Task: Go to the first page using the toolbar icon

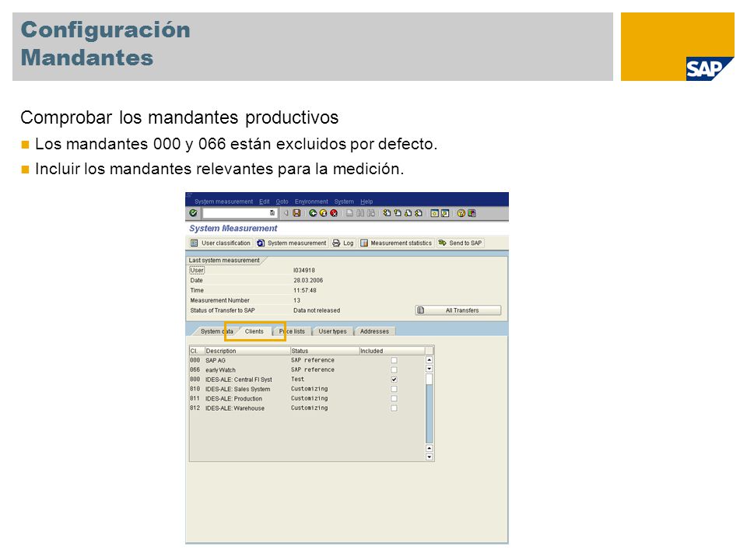Action: [387, 213]
